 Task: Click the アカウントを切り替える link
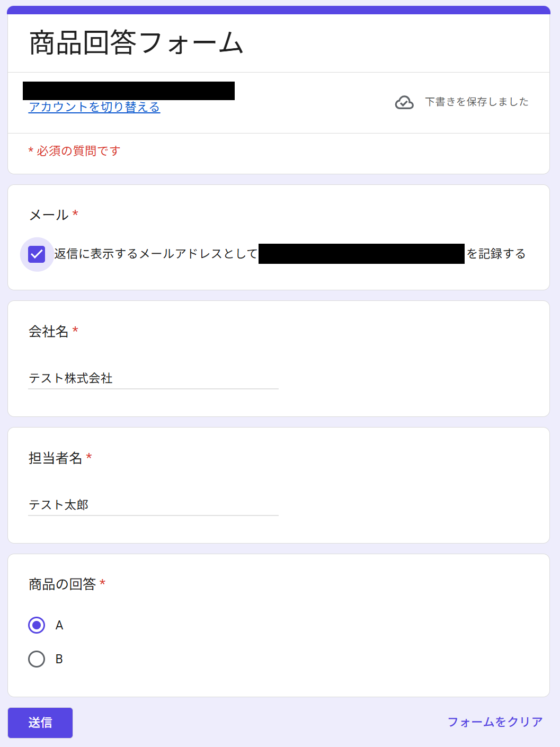pyautogui.click(x=94, y=107)
